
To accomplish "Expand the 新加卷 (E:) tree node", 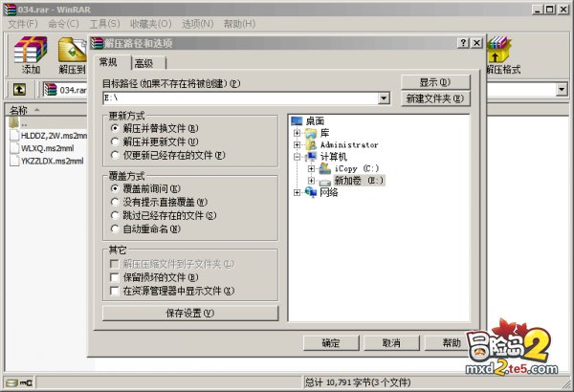I will point(311,181).
